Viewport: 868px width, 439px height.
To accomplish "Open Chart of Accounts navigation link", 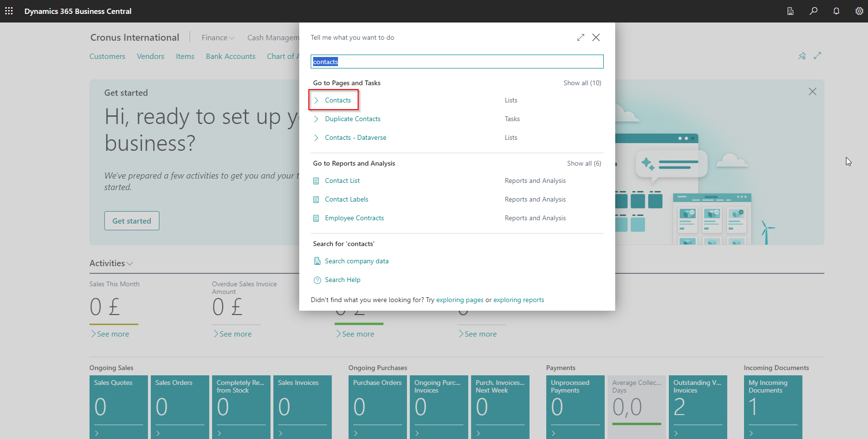I will pos(282,56).
